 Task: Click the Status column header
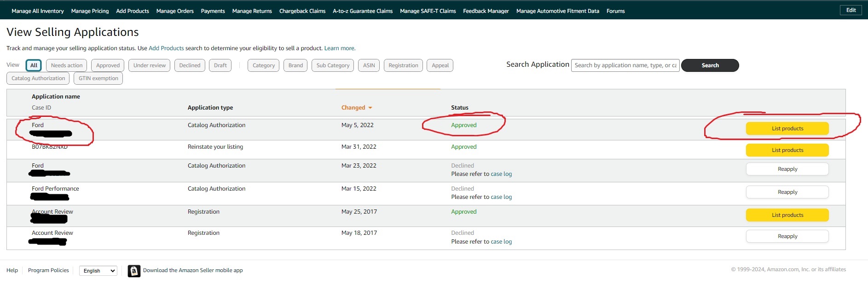[x=460, y=108]
